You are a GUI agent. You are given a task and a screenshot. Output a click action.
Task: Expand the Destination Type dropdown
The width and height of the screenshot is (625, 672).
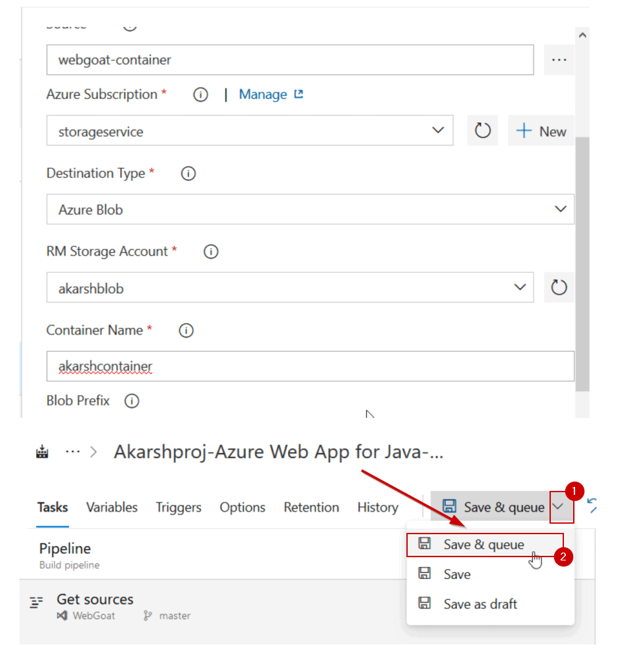click(310, 210)
